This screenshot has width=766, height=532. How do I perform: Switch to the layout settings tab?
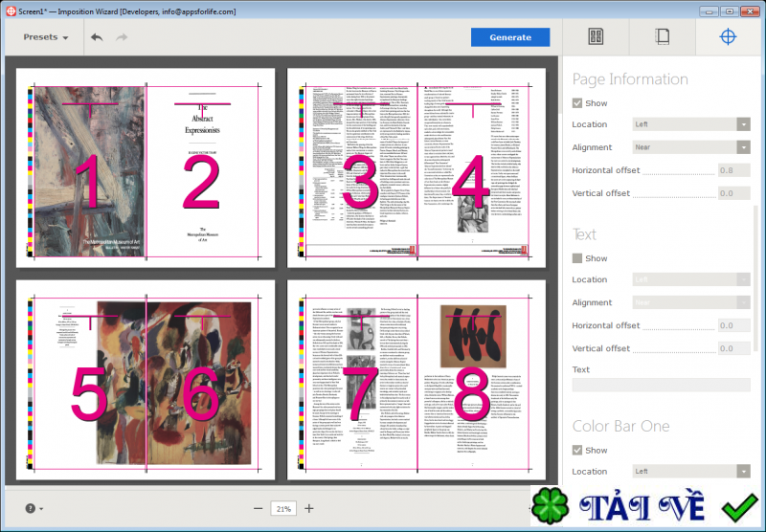pos(596,36)
